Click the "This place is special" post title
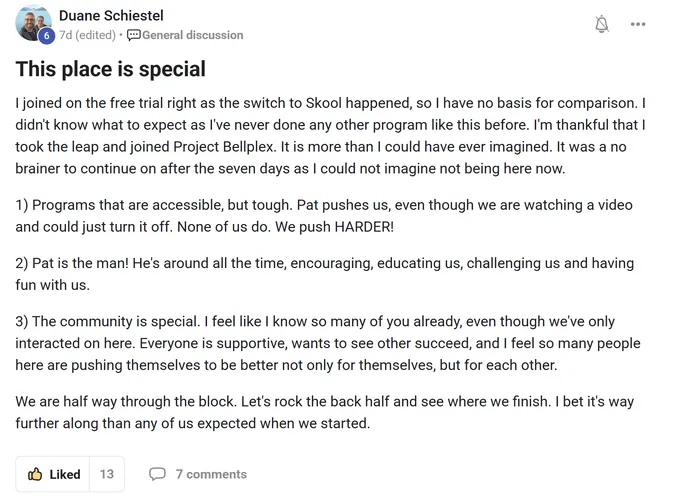The image size is (680, 499). click(x=111, y=69)
